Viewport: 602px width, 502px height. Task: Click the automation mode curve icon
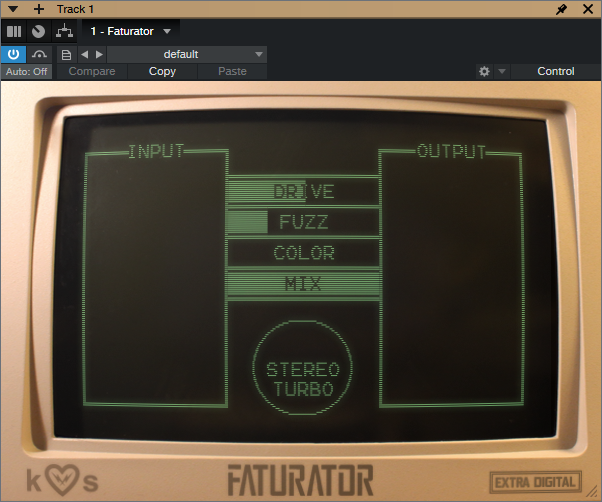[x=39, y=54]
